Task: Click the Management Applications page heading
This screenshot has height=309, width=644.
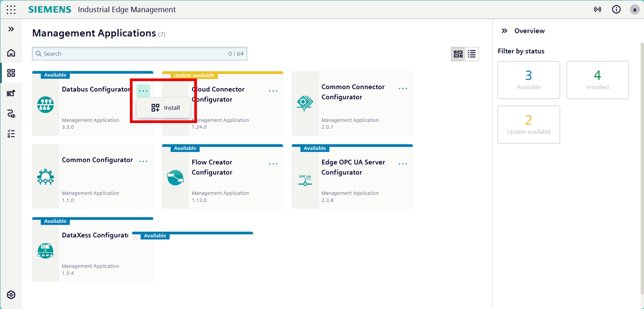Action: tap(94, 33)
